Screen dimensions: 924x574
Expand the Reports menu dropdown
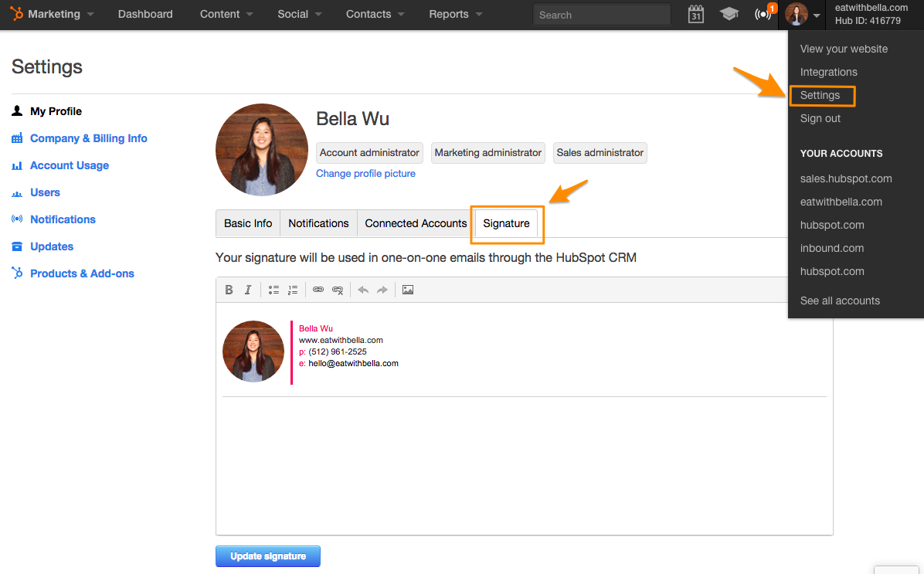pos(478,14)
